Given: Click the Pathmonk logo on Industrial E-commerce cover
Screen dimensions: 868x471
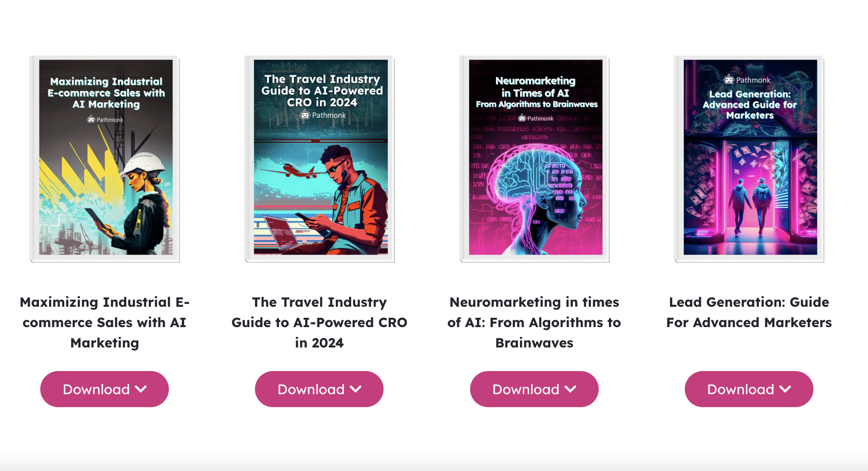Looking at the screenshot, I should pyautogui.click(x=105, y=119).
